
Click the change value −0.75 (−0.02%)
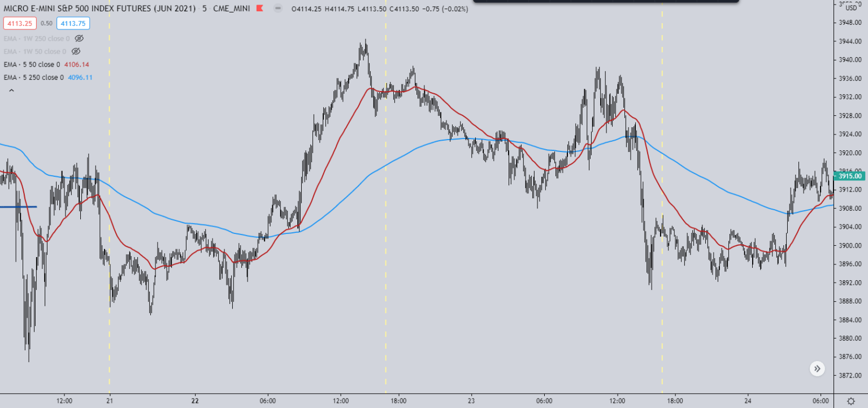click(x=444, y=9)
